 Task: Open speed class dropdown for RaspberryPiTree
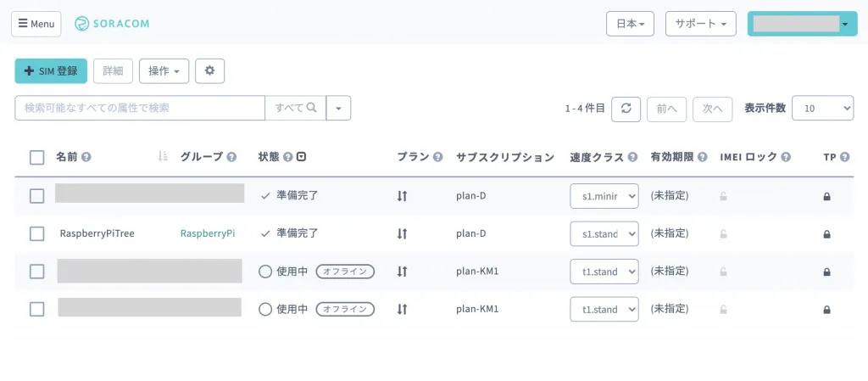click(x=604, y=233)
